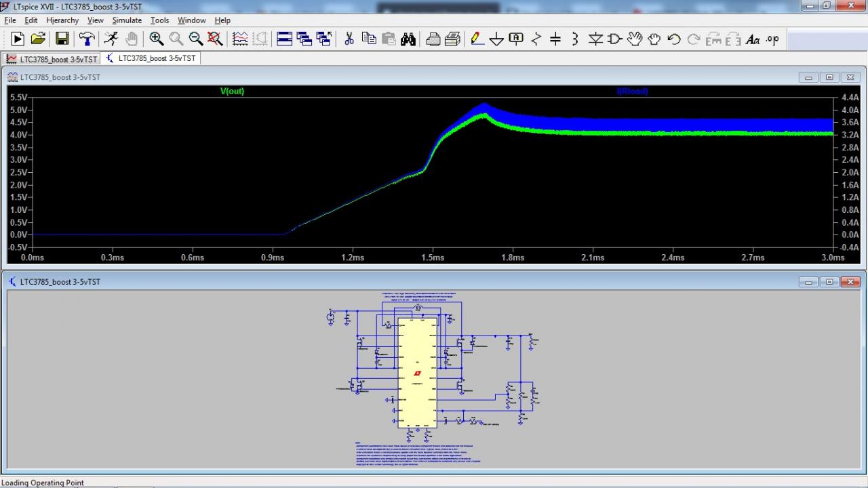Select the Capacitor component tool

click(x=555, y=39)
